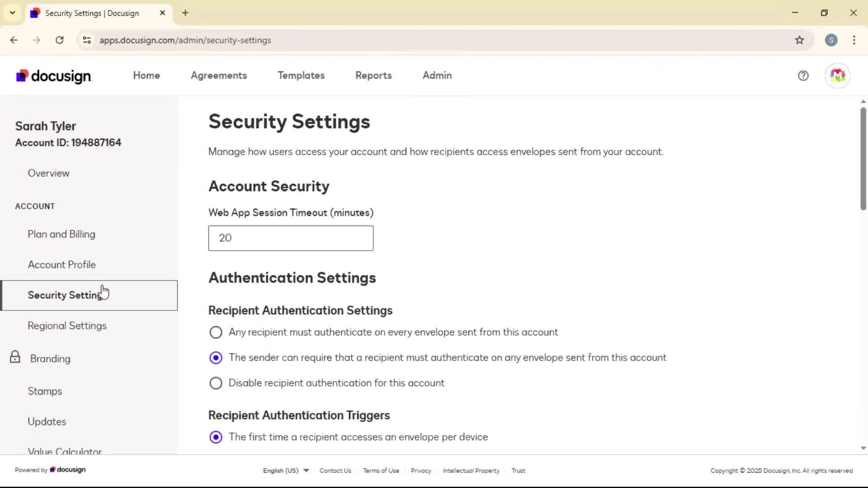Open the English (US) language dropdown
The image size is (868, 488).
(286, 470)
